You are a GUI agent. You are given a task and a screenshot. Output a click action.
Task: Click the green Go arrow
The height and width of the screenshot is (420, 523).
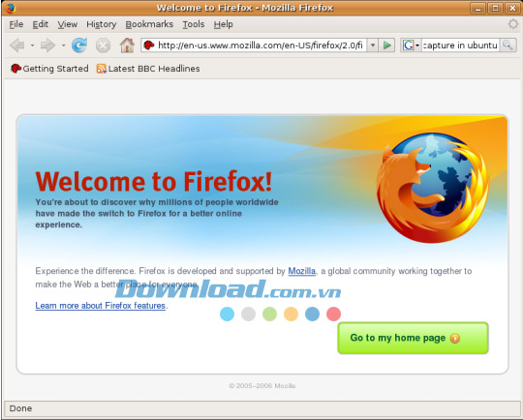[x=386, y=45]
